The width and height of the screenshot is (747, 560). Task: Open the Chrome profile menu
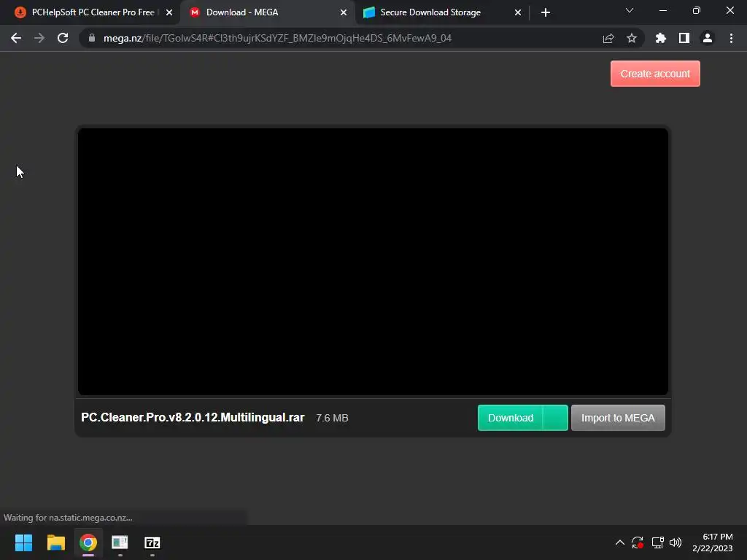[x=708, y=38]
